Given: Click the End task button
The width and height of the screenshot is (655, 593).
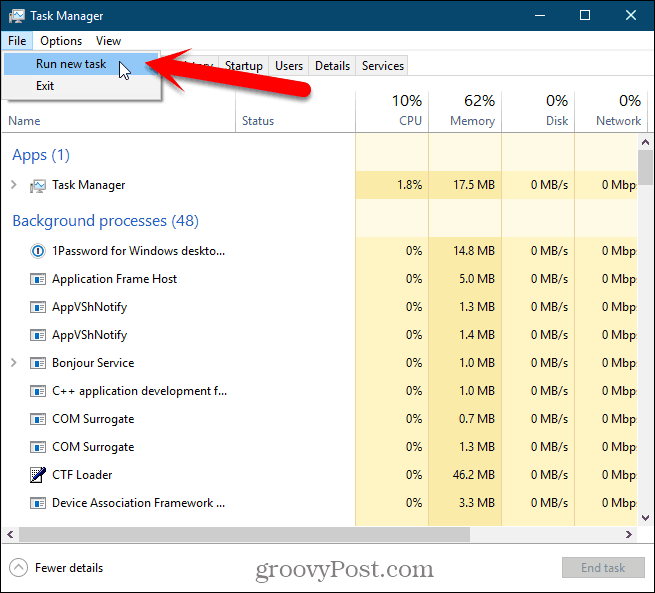Looking at the screenshot, I should coord(603,568).
